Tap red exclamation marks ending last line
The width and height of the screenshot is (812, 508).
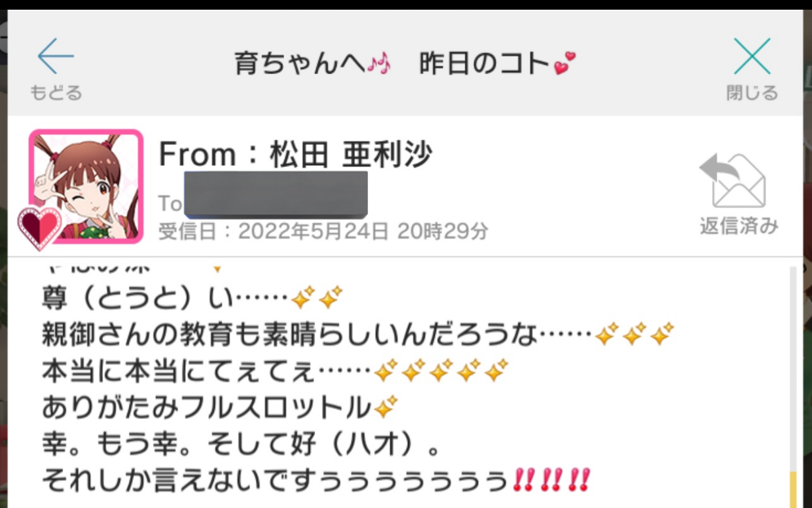(552, 480)
